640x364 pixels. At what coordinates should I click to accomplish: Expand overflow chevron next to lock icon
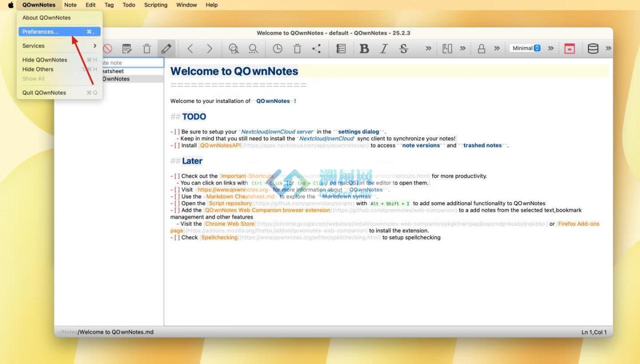coord(497,48)
